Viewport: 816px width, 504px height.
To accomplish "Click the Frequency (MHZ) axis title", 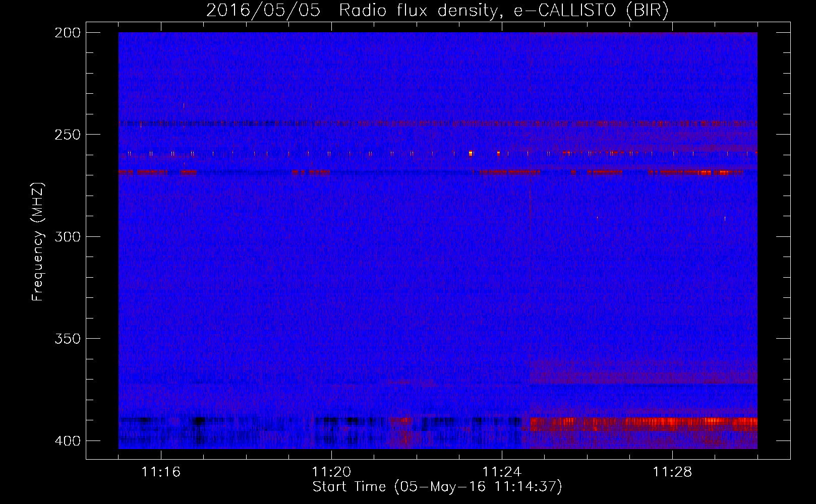I will pyautogui.click(x=38, y=241).
